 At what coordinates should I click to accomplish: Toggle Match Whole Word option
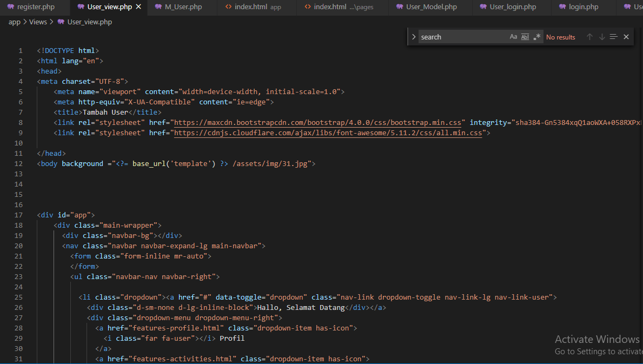tap(525, 37)
